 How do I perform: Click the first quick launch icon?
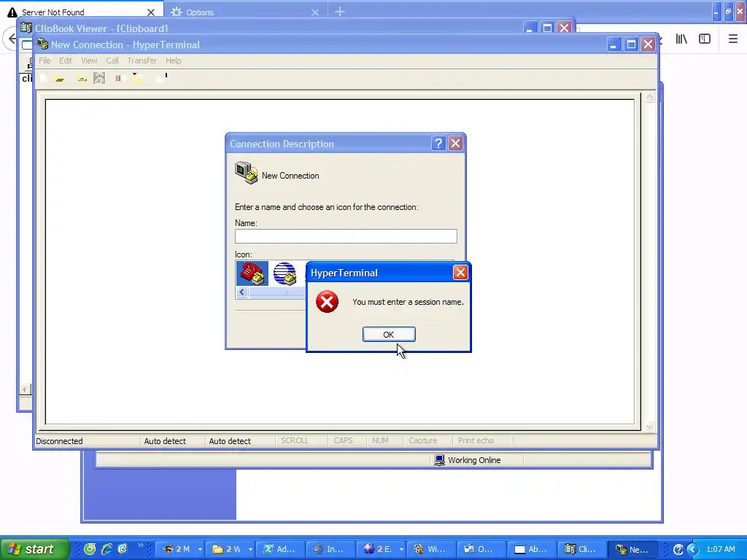pyautogui.click(x=90, y=549)
